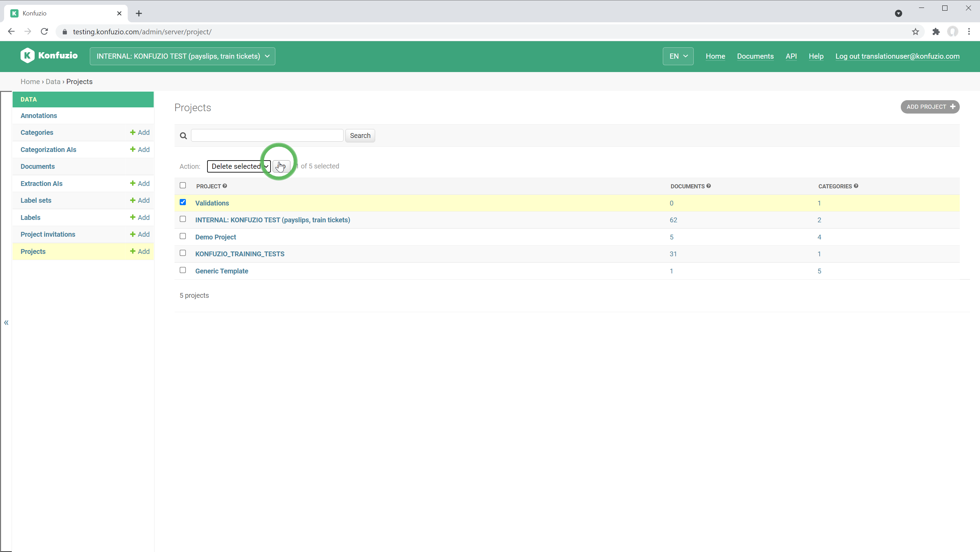Check the INTERNAL: KONFUZIO TEST project checkbox
Viewport: 980px width, 552px height.
tap(183, 219)
